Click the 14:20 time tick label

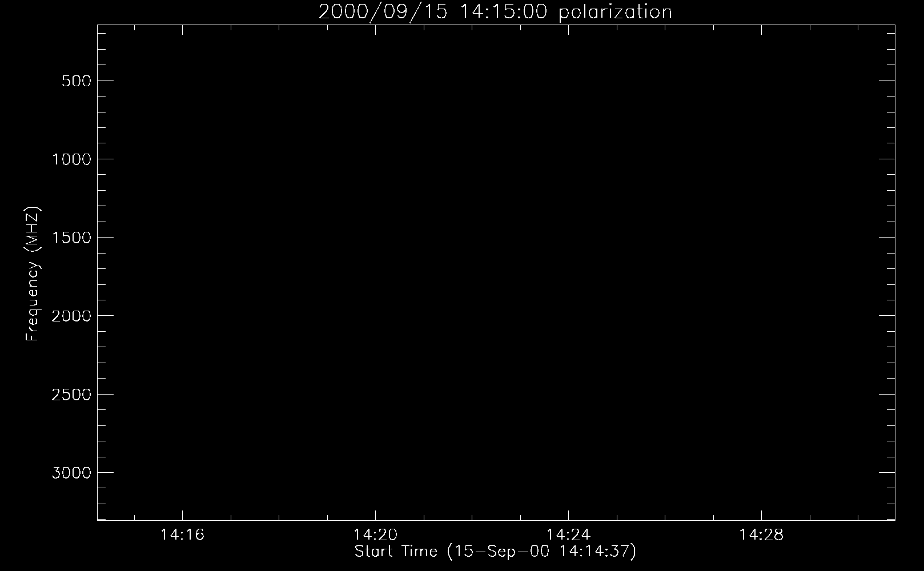375,535
